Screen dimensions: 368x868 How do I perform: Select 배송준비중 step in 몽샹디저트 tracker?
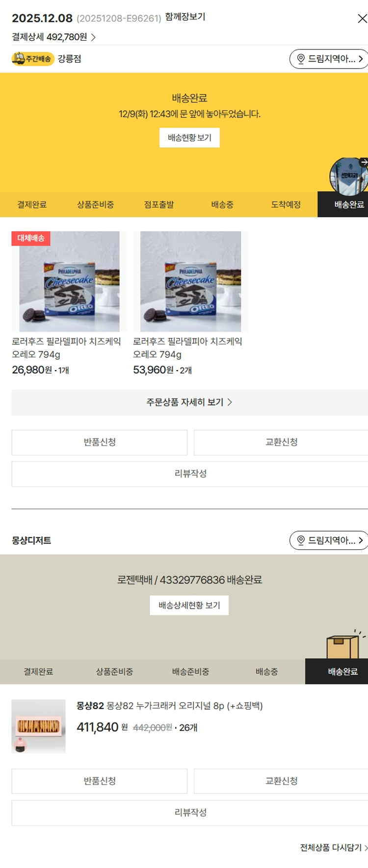click(x=190, y=671)
